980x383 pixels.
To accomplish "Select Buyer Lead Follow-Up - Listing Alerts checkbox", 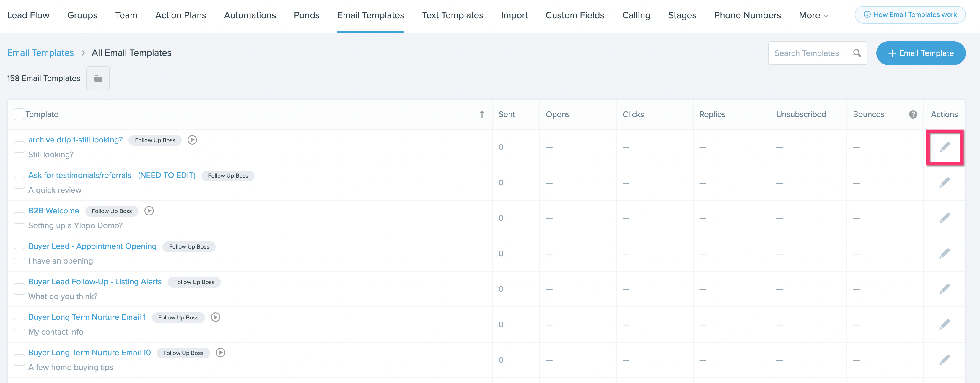I will (x=19, y=289).
